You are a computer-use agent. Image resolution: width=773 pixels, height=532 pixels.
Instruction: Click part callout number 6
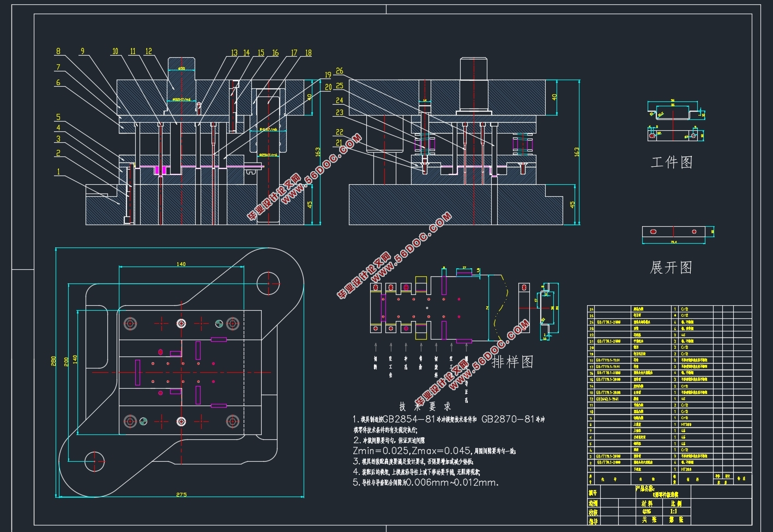(58, 83)
